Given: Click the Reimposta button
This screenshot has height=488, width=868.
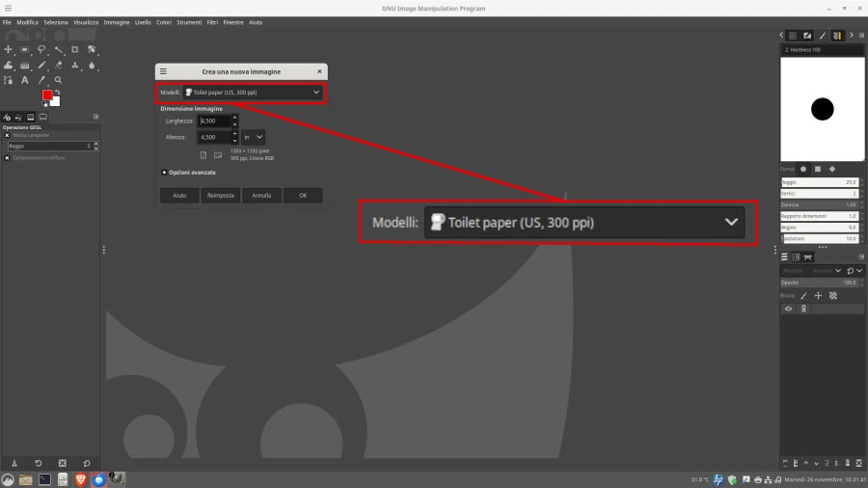Looking at the screenshot, I should tap(220, 196).
